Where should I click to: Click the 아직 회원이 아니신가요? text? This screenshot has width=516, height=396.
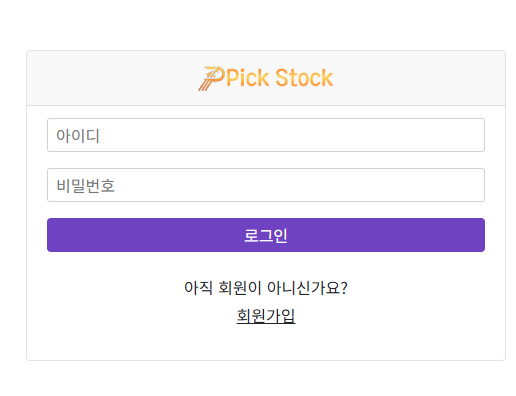(x=266, y=288)
